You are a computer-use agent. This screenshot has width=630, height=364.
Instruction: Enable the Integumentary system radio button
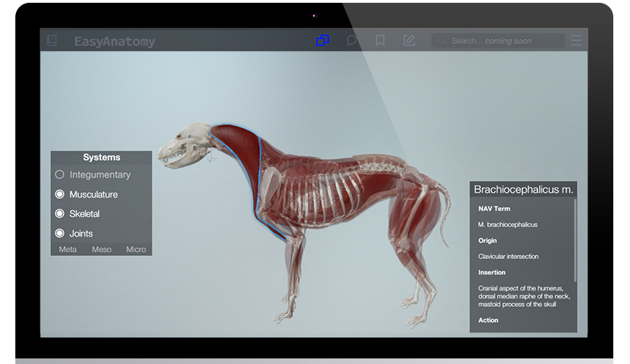60,175
